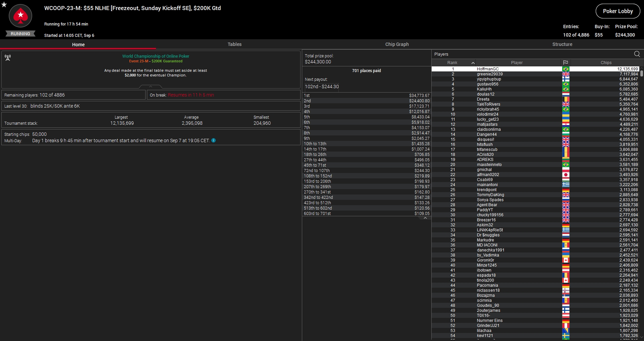Click the Finland flag next to yipyiphupbup
This screenshot has height=341, width=644.
point(566,79)
